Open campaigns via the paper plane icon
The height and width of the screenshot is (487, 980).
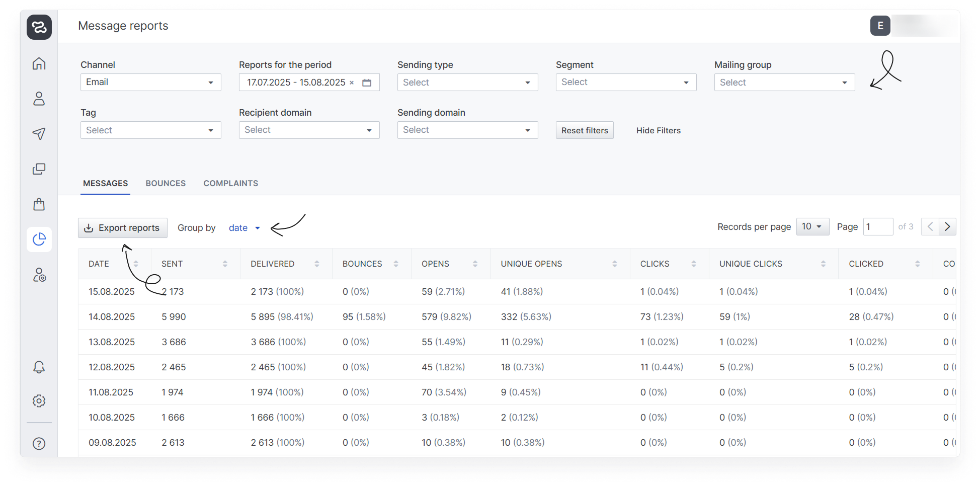(x=39, y=133)
